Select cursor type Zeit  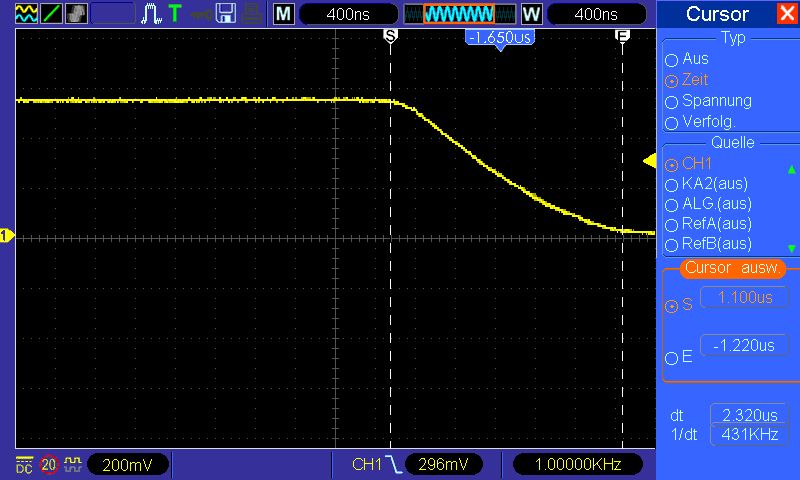[687, 80]
